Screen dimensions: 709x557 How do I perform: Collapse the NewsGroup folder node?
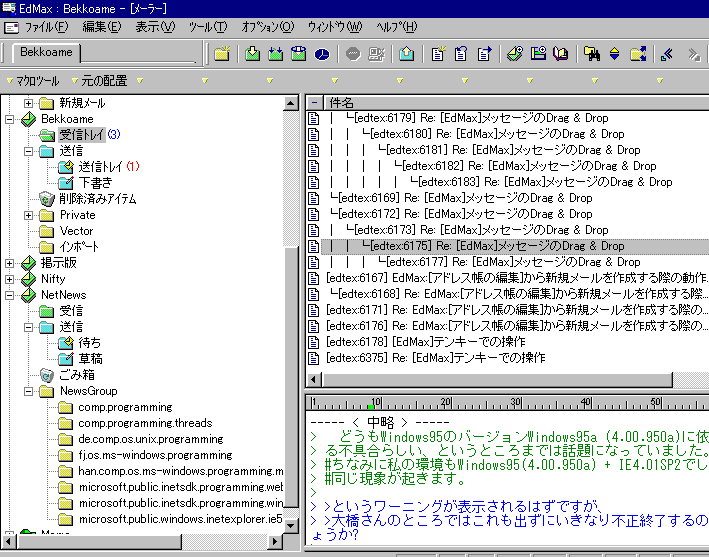(x=28, y=392)
